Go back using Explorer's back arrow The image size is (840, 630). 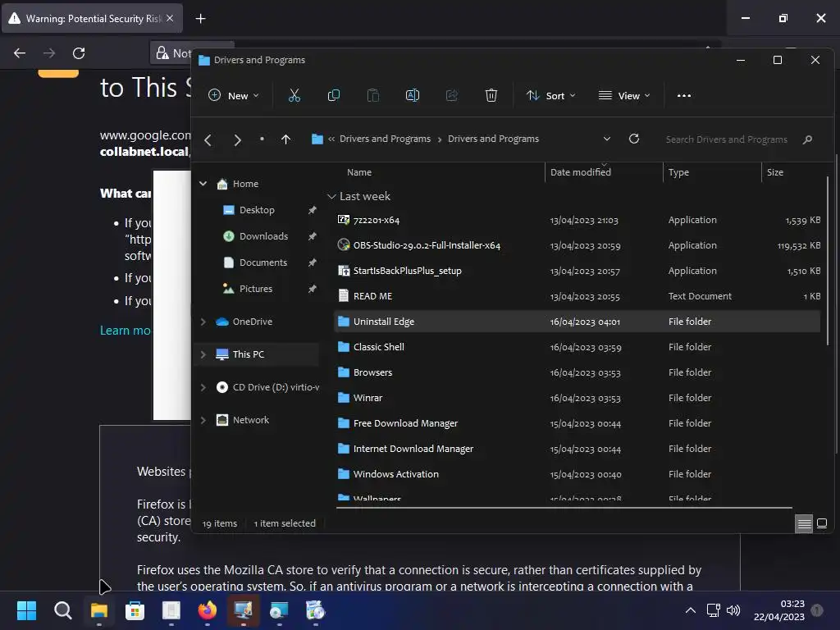pyautogui.click(x=208, y=140)
